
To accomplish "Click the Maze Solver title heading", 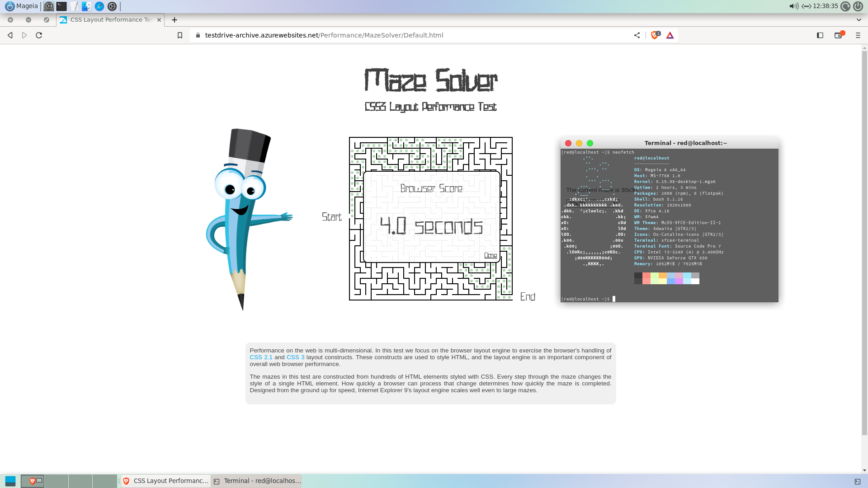I will [x=430, y=80].
